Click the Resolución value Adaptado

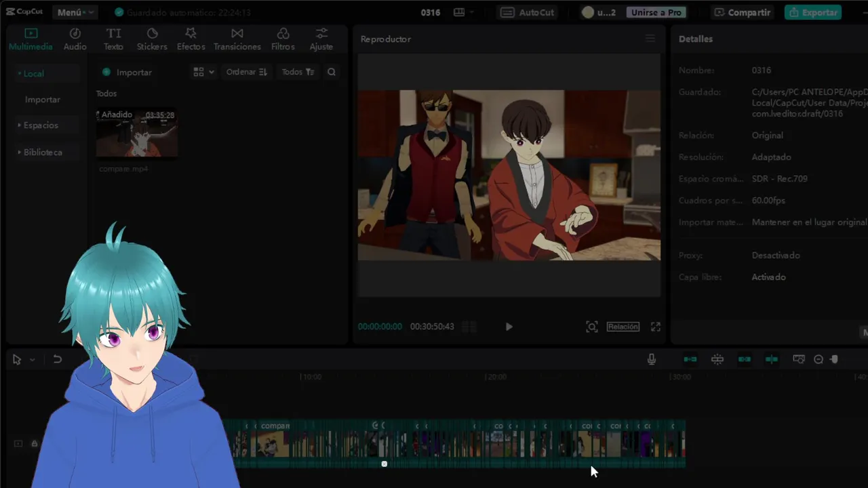771,157
